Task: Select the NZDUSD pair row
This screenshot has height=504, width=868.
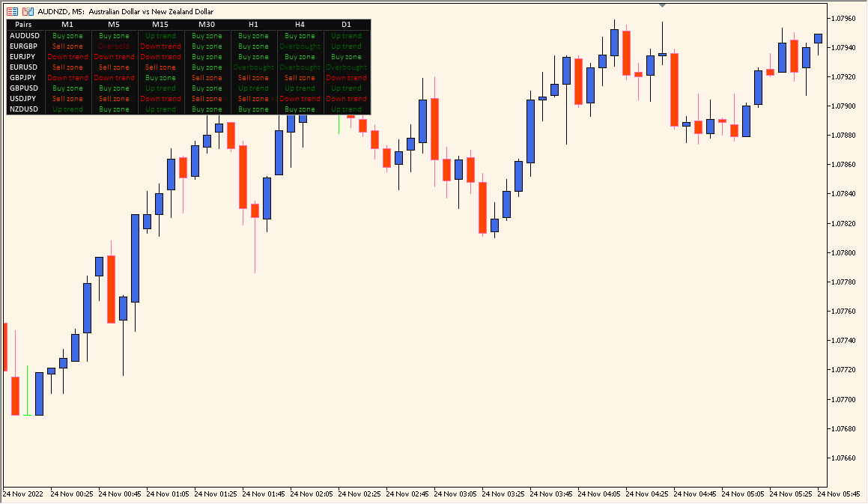Action: click(x=25, y=109)
